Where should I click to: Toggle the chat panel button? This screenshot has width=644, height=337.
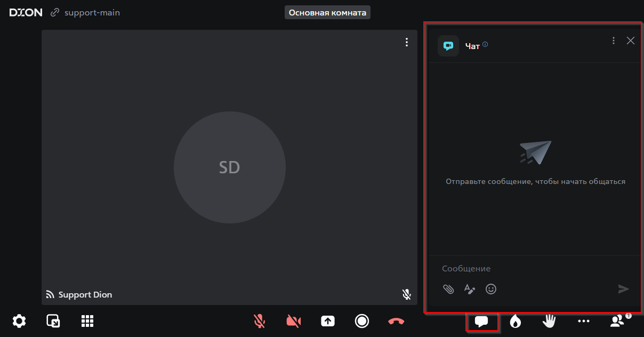[481, 322]
